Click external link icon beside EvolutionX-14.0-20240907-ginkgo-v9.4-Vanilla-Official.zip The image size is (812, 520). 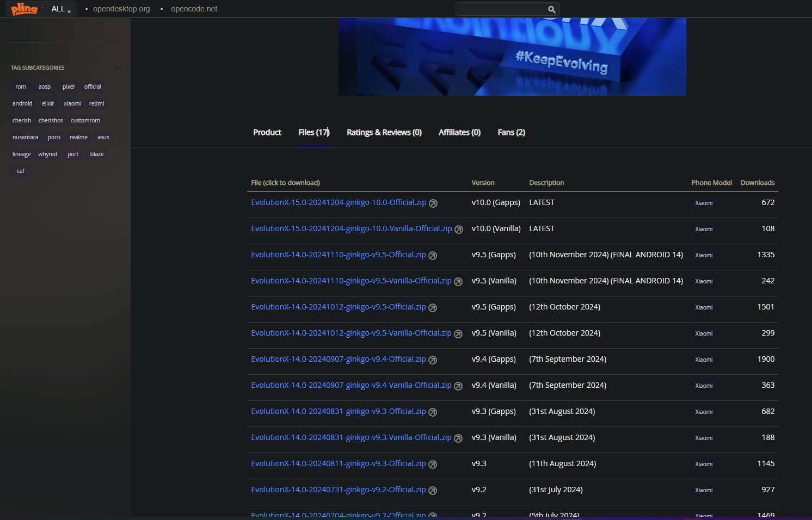click(x=458, y=386)
